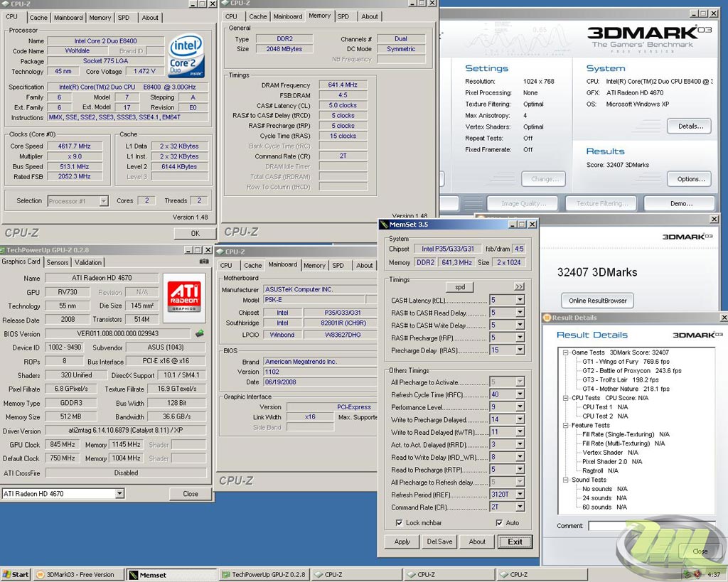This screenshot has width=728, height=582.
Task: Click the 32407 3DMarks score text
Action: point(597,272)
